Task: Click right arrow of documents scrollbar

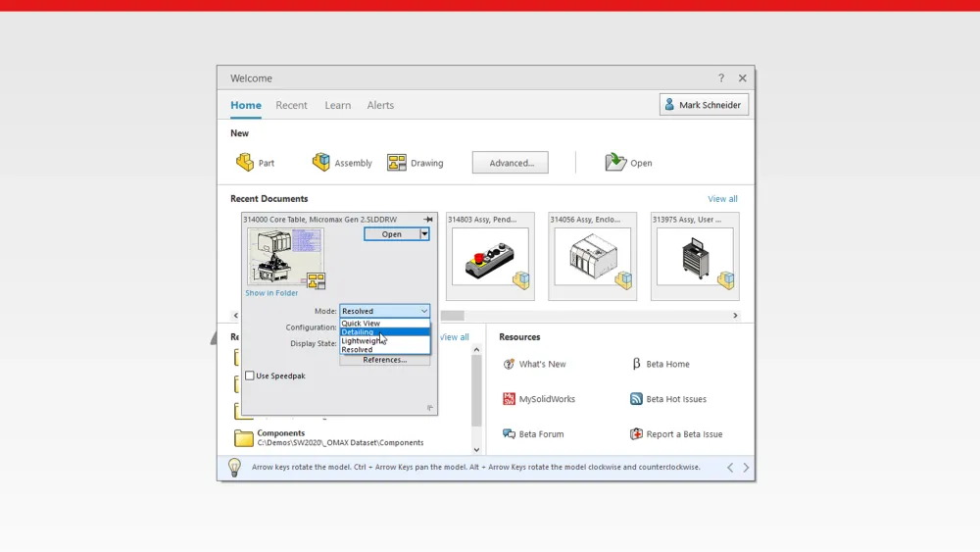Action: (x=735, y=316)
